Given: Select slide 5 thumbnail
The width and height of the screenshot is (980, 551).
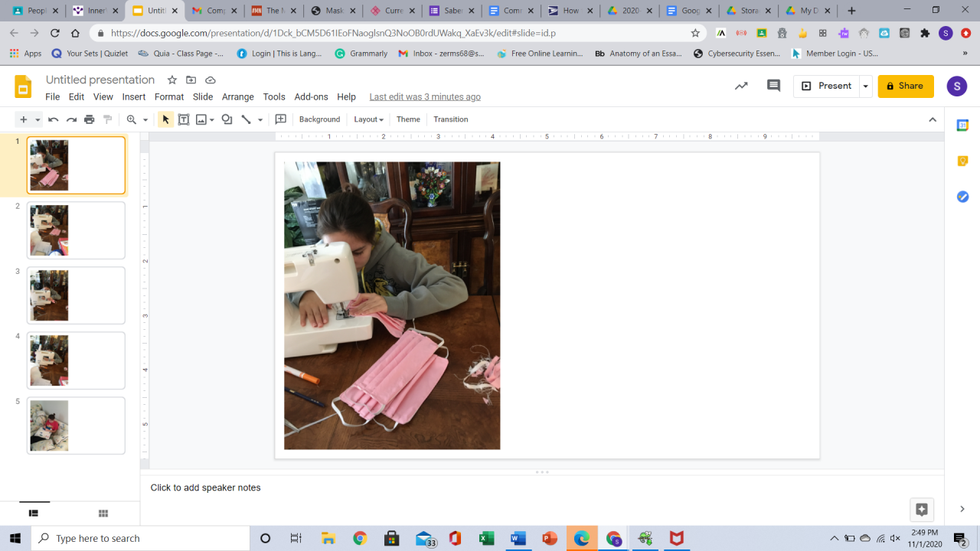Looking at the screenshot, I should pyautogui.click(x=76, y=425).
